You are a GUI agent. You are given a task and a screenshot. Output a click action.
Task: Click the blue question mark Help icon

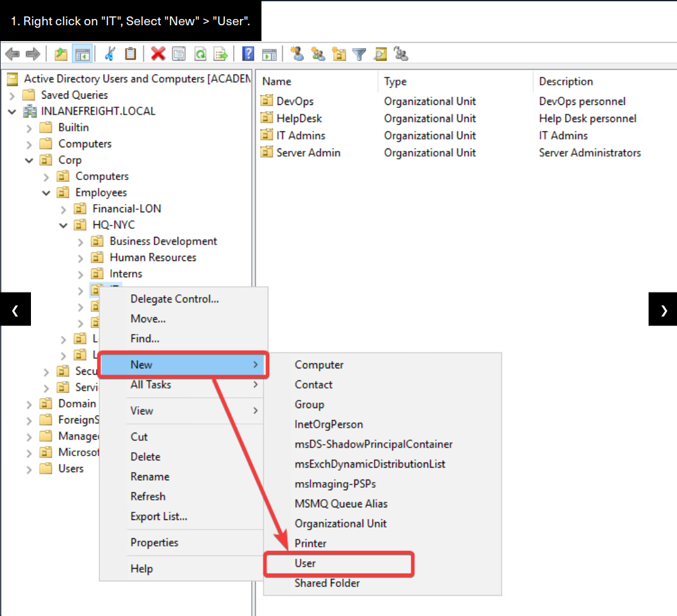pos(248,54)
